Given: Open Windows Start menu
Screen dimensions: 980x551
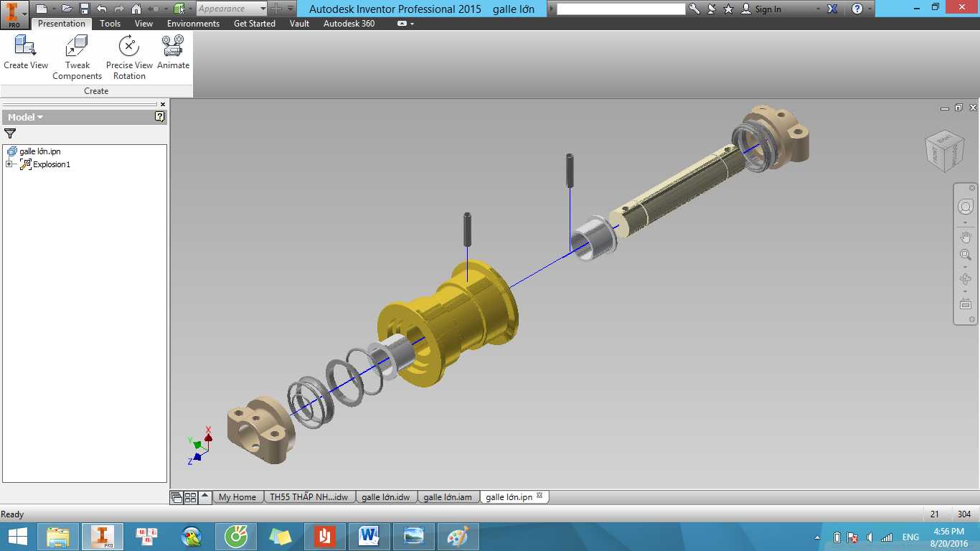Looking at the screenshot, I should (x=17, y=537).
